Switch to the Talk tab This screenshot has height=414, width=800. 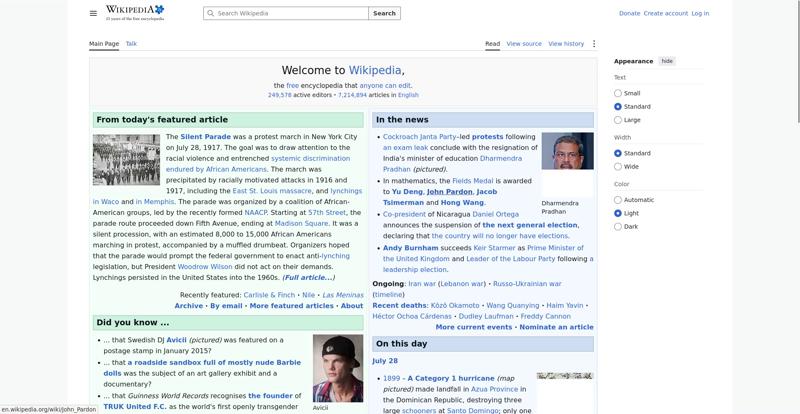click(131, 44)
